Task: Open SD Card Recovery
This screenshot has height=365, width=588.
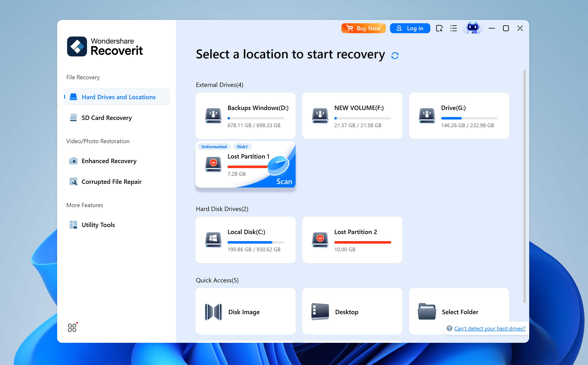Action: click(x=117, y=118)
